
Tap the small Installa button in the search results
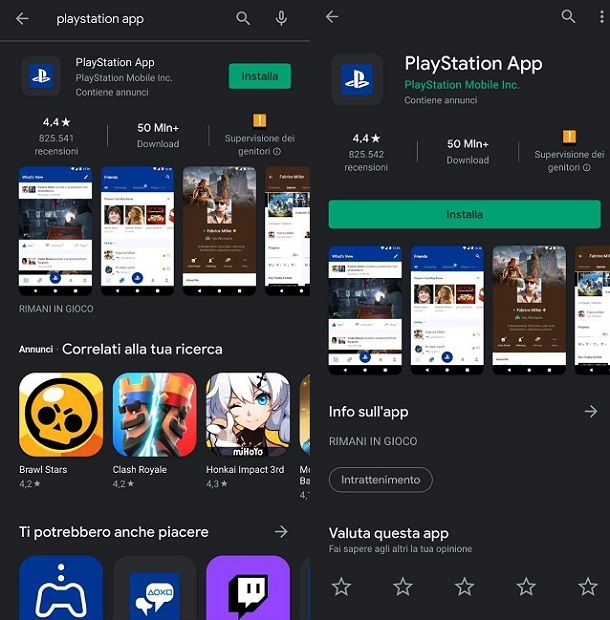pyautogui.click(x=260, y=76)
